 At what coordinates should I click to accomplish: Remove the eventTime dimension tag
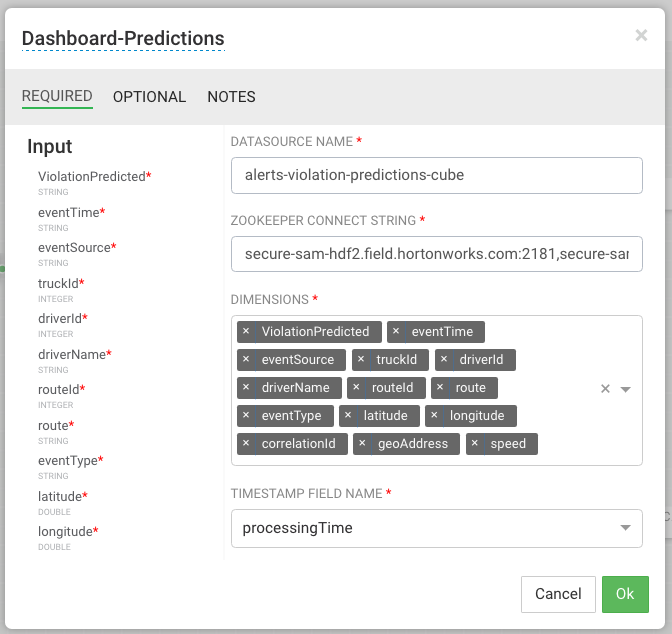click(x=396, y=331)
